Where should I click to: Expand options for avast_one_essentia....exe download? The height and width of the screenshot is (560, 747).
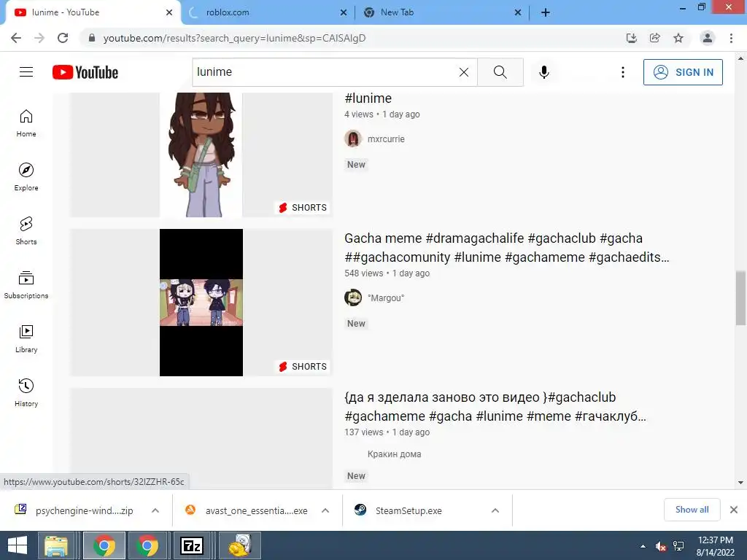(325, 510)
